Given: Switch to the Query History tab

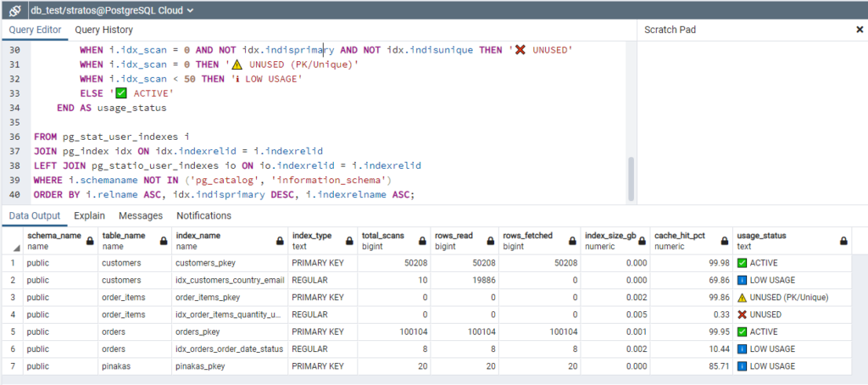Looking at the screenshot, I should [103, 30].
